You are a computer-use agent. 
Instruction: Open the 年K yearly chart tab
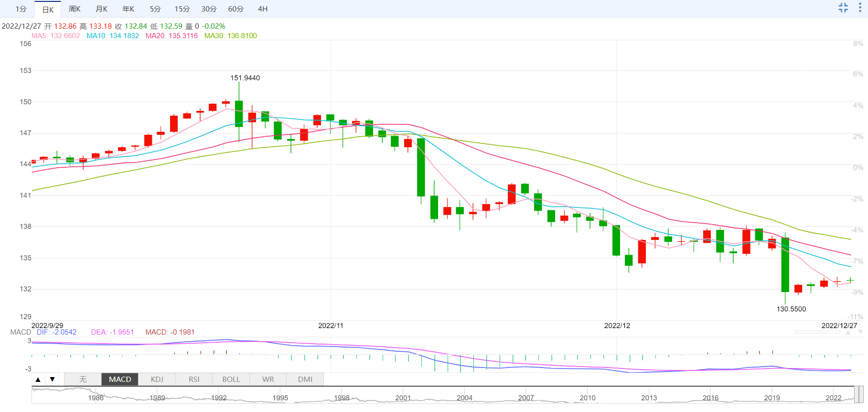pyautogui.click(x=128, y=9)
